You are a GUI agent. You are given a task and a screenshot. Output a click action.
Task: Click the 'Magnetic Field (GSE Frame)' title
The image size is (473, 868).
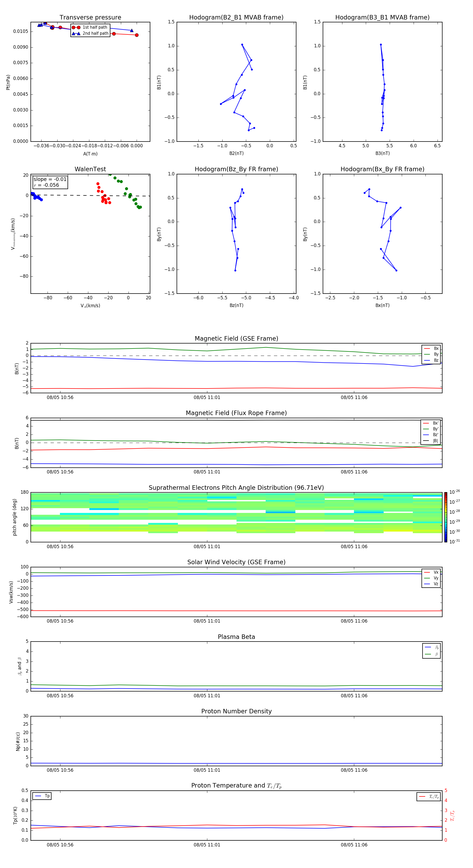click(x=236, y=339)
